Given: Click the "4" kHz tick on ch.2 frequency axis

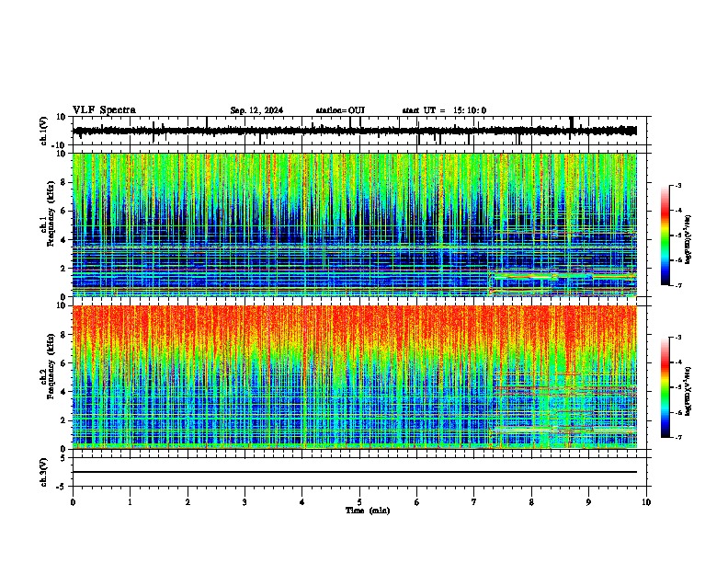Looking at the screenshot, I should 63,392.
